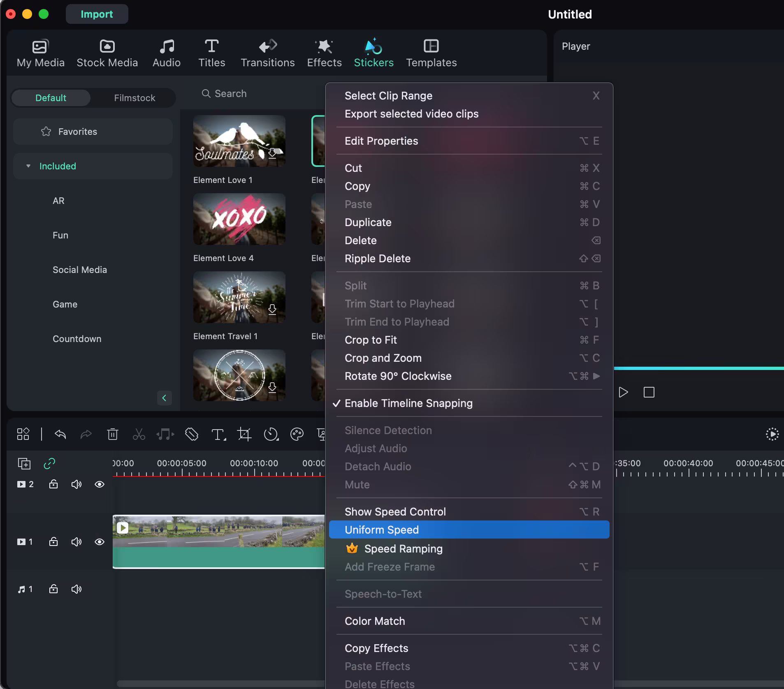Toggle the timeline auto-link chain icon
The image size is (784, 689).
click(x=49, y=464)
